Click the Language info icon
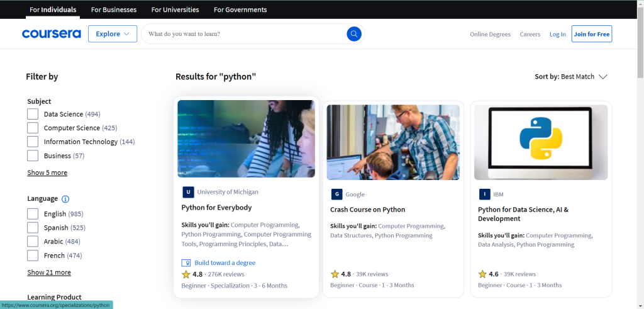 pos(65,199)
